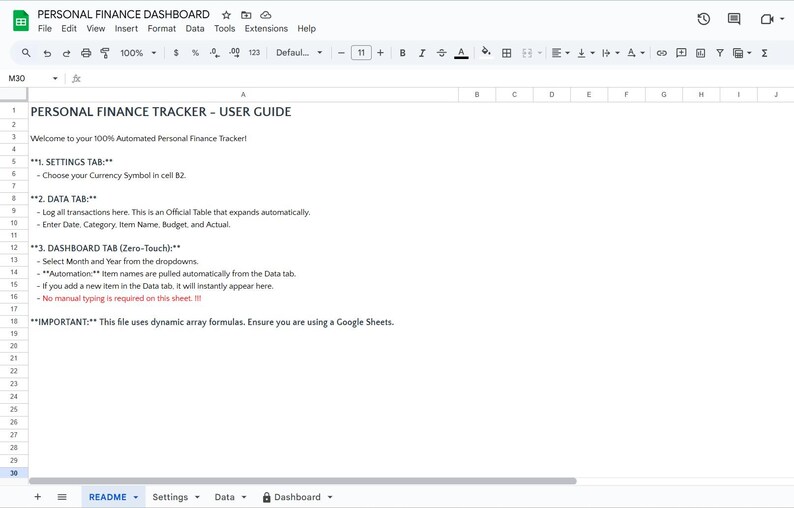Open the horizontal align dropdown
Screen dimensions: 794x508
click(561, 53)
